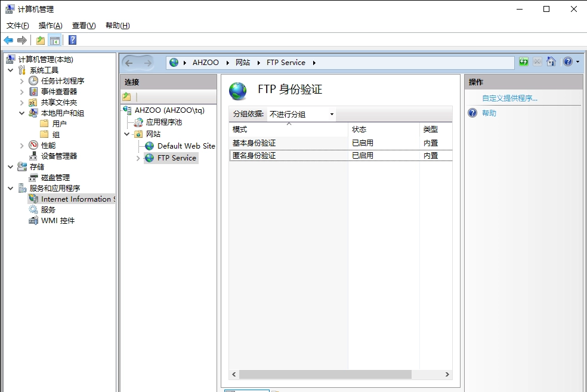The height and width of the screenshot is (392, 587).
Task: Open the 分组依据 grouping dropdown
Action: (301, 114)
